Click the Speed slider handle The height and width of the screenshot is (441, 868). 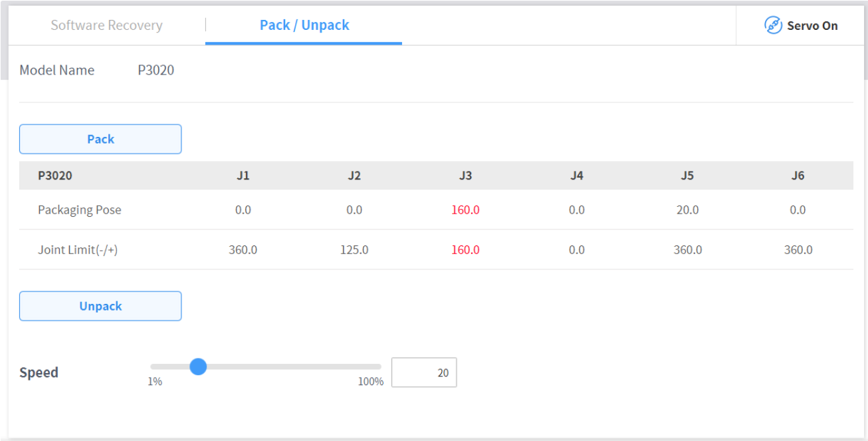point(198,367)
